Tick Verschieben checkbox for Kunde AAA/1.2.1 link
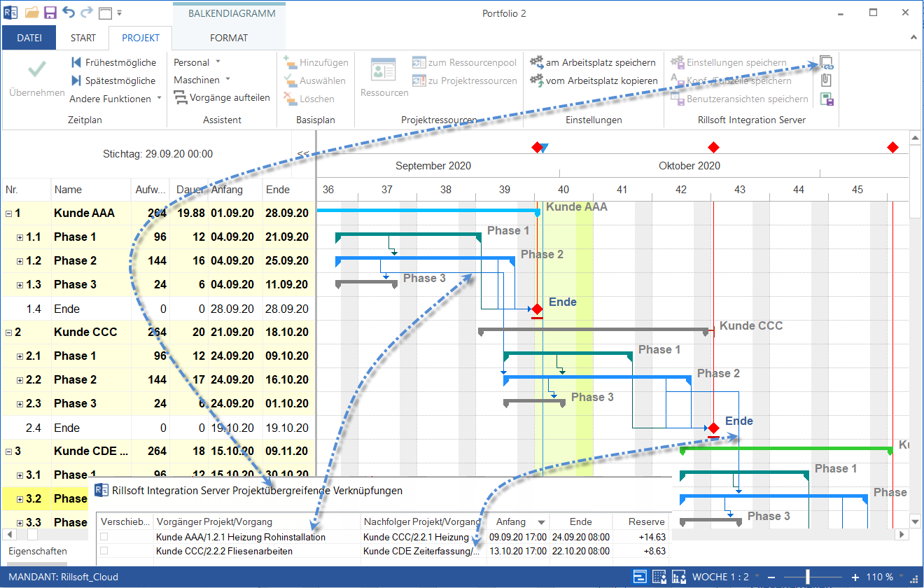924x588 pixels. click(104, 537)
